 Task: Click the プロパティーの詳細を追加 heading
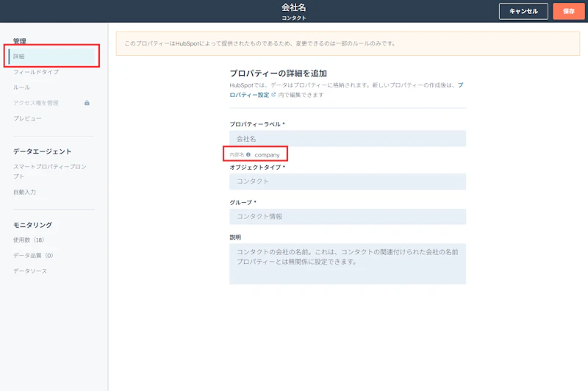pos(279,73)
